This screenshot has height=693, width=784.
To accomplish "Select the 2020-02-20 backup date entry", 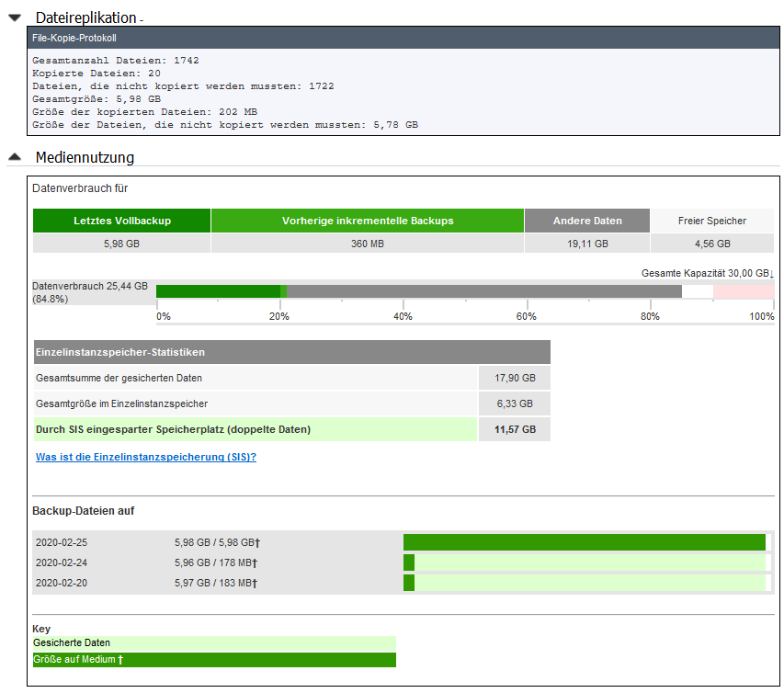I will (62, 583).
